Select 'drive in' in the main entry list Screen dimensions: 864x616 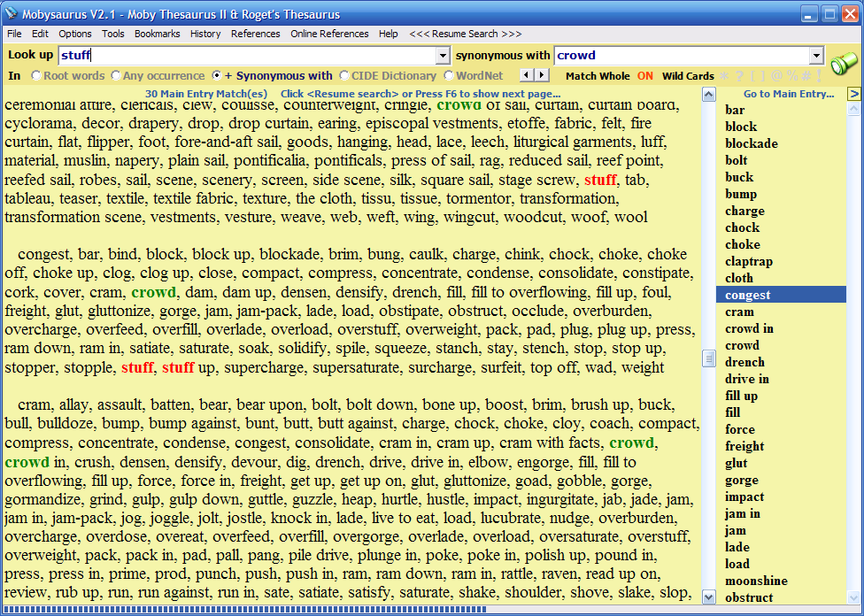point(746,379)
